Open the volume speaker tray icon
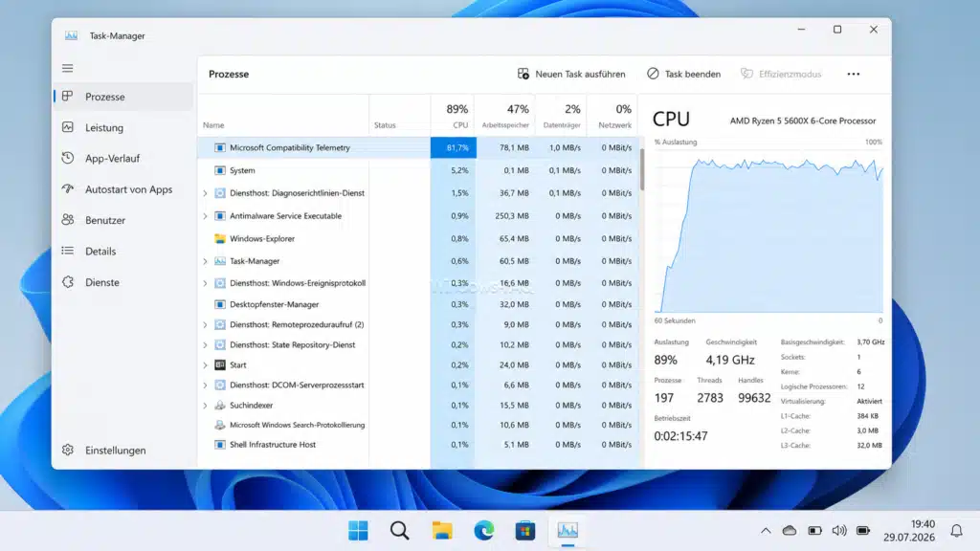The image size is (980, 551). point(838,531)
